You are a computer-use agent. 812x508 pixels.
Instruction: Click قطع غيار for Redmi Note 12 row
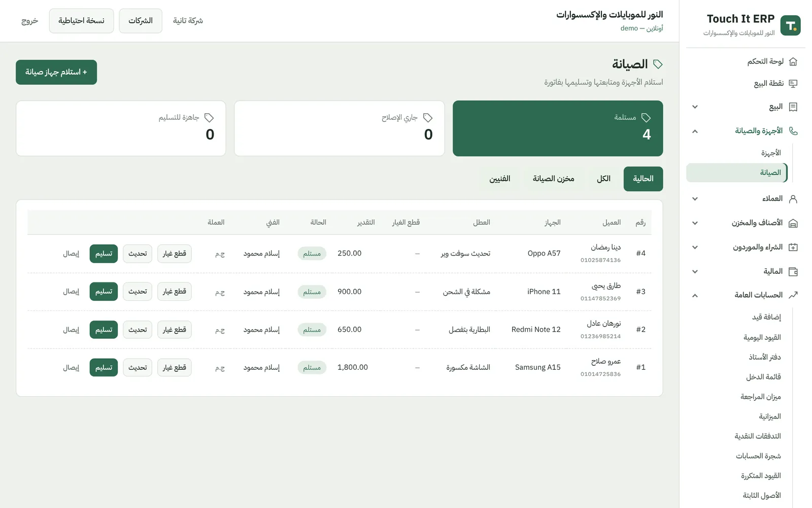[x=175, y=330]
